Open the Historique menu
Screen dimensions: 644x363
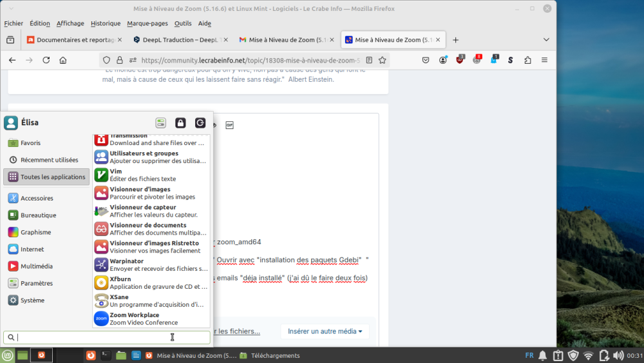point(106,23)
